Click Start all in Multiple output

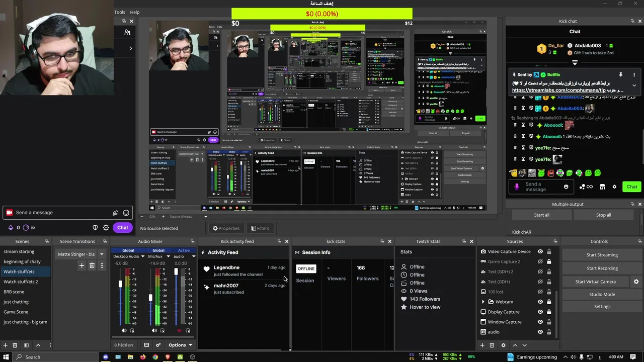click(542, 215)
